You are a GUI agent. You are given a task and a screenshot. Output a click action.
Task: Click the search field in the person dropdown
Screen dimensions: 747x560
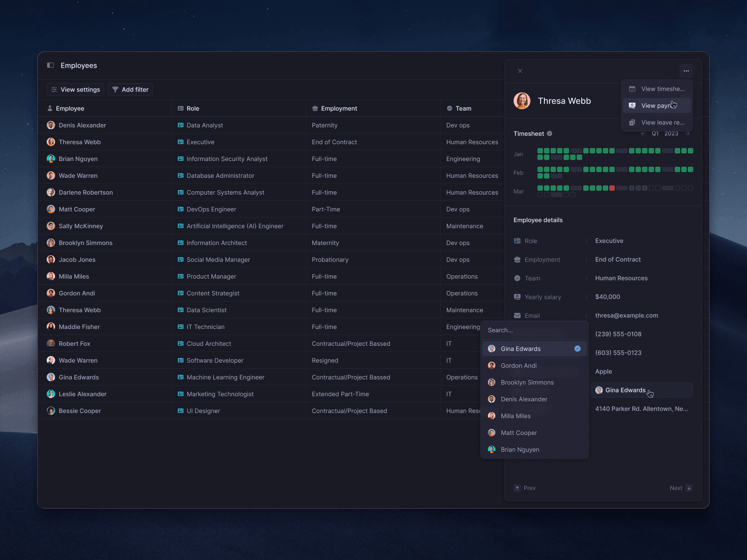pyautogui.click(x=535, y=330)
